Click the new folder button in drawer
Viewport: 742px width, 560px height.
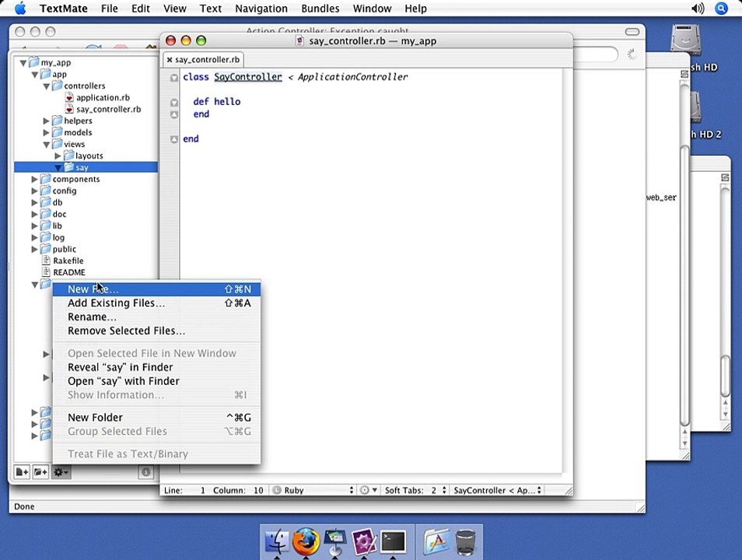tap(40, 471)
